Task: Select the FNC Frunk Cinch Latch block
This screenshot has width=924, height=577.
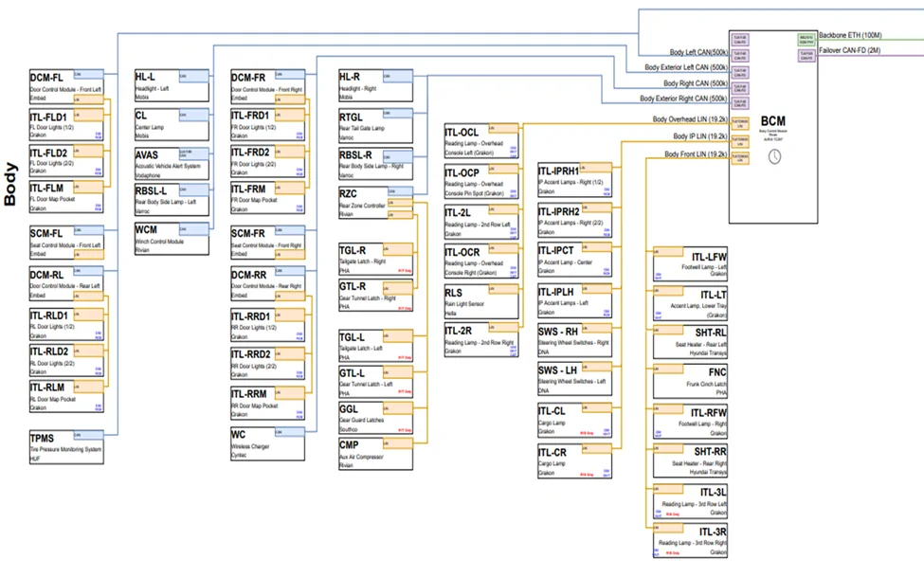Action: [690, 381]
